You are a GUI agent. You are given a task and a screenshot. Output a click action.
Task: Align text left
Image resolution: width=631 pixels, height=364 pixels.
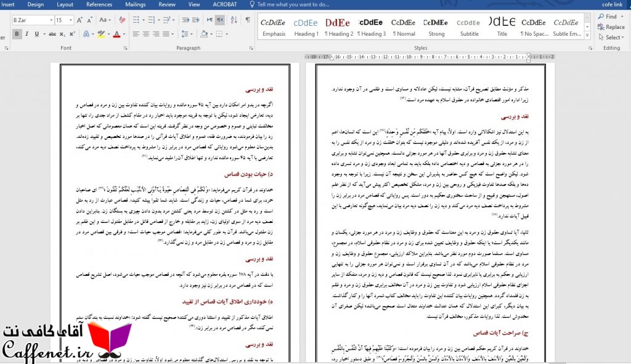(136, 34)
